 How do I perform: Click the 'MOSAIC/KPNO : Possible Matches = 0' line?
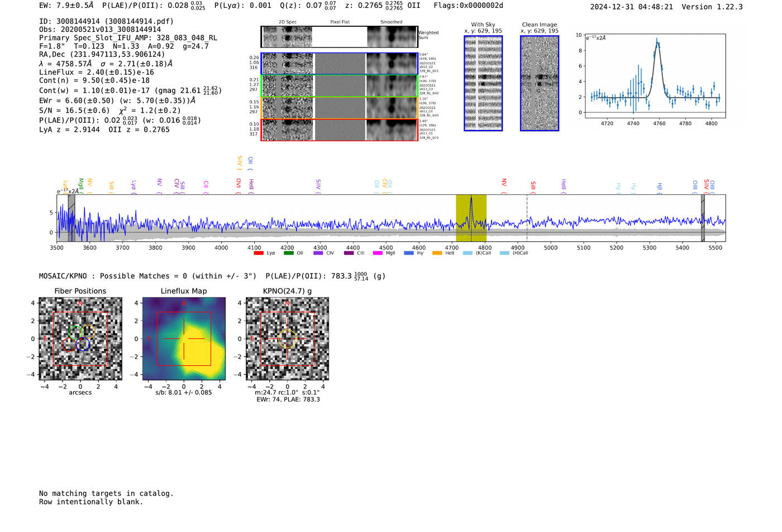pos(147,276)
